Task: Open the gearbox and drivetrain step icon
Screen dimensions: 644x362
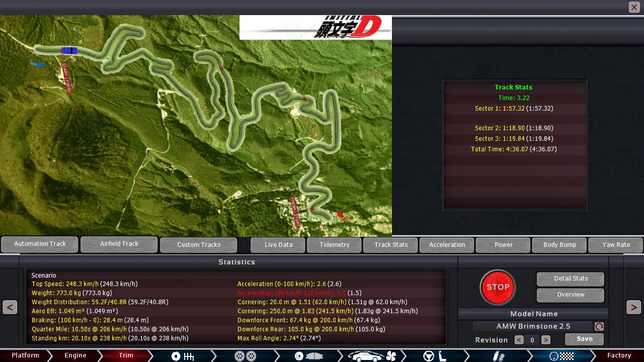Action: [182, 356]
